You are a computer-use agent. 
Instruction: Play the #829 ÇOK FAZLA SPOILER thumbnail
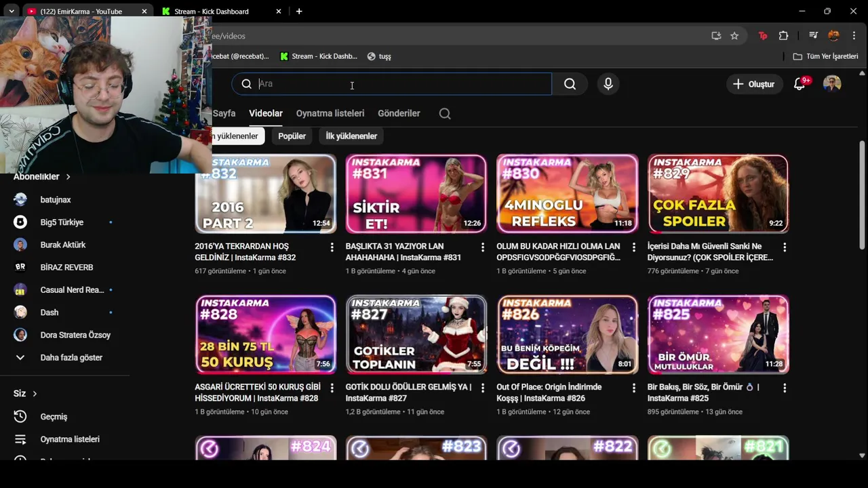(x=718, y=194)
